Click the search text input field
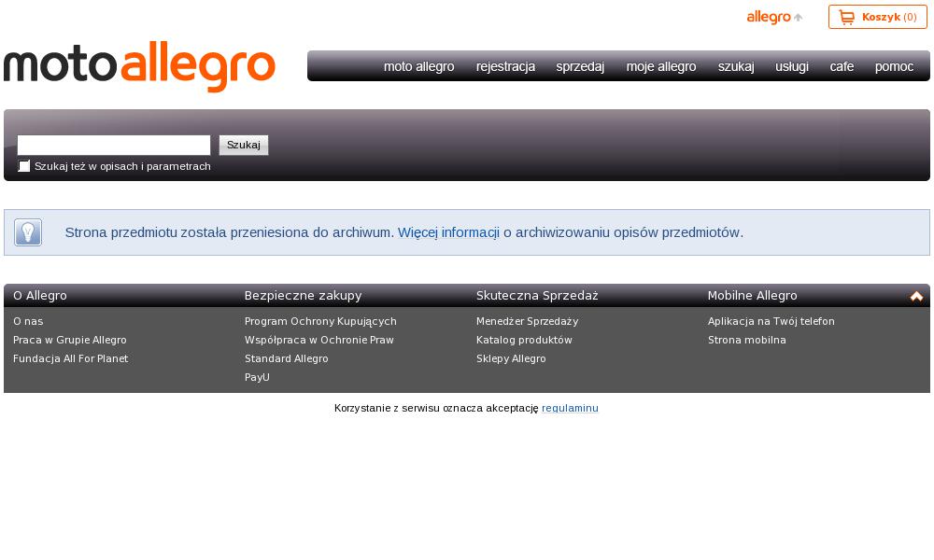Image resolution: width=934 pixels, height=560 pixels. 114,145
